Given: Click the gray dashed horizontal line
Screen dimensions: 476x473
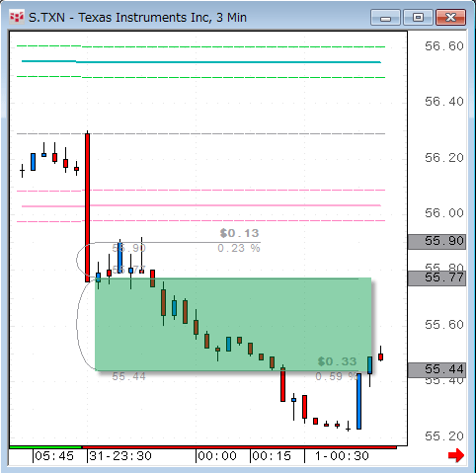Looking at the screenshot, I should [x=200, y=134].
